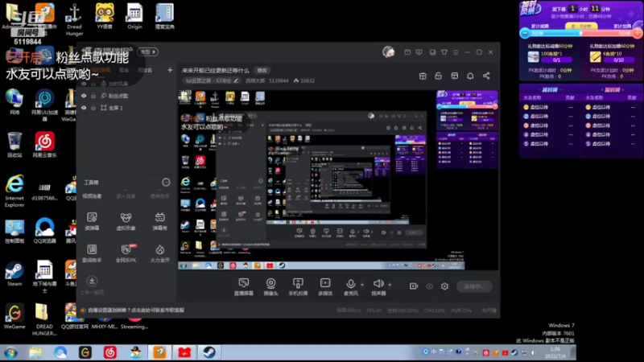Viewport: 644px width, 362px height.
Task: Lock the topmost source layer
Action: (x=93, y=84)
